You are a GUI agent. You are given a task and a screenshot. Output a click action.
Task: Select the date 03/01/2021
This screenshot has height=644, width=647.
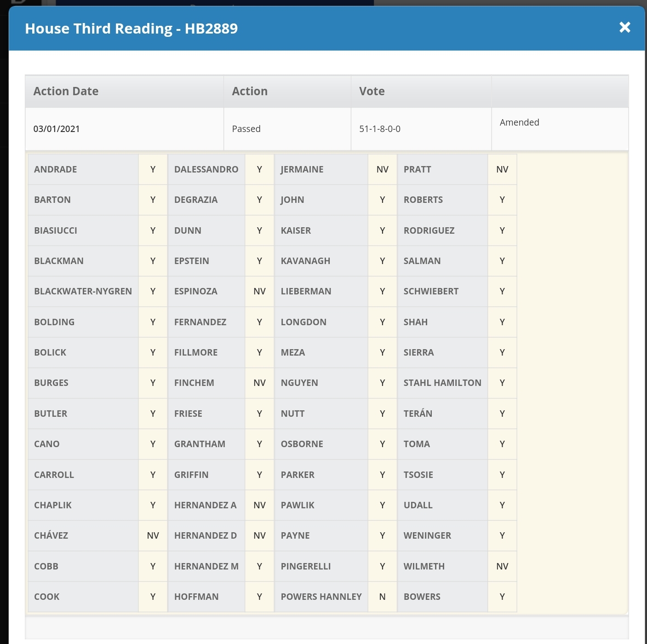[x=57, y=129]
